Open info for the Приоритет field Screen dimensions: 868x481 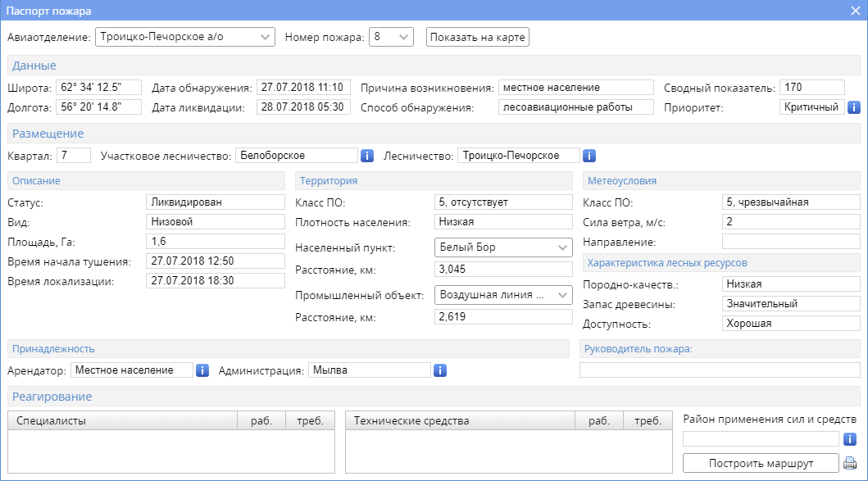853,107
